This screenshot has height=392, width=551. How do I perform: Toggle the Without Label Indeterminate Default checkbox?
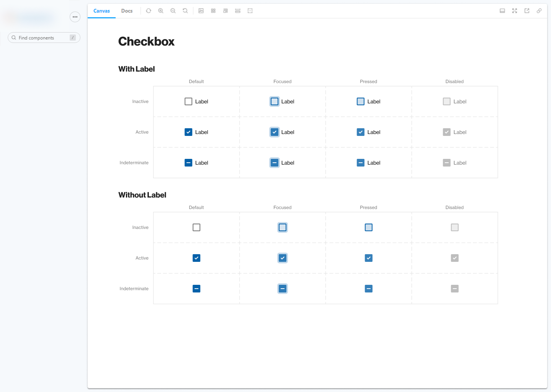196,289
